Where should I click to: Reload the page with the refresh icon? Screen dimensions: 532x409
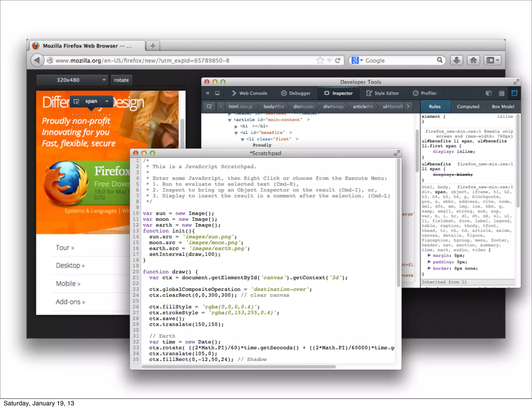coord(338,60)
